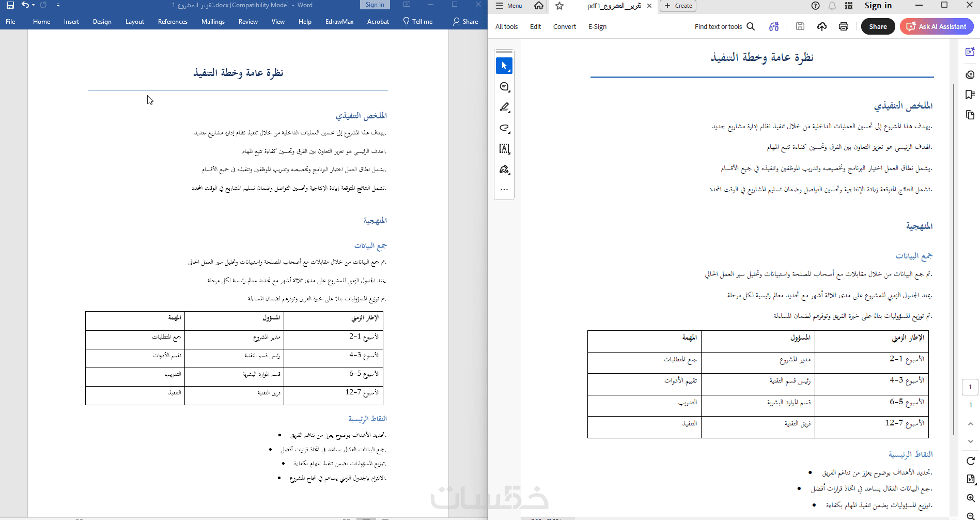Image resolution: width=980 pixels, height=520 pixels.
Task: Open the Convert tools in Acrobat
Action: click(x=564, y=26)
